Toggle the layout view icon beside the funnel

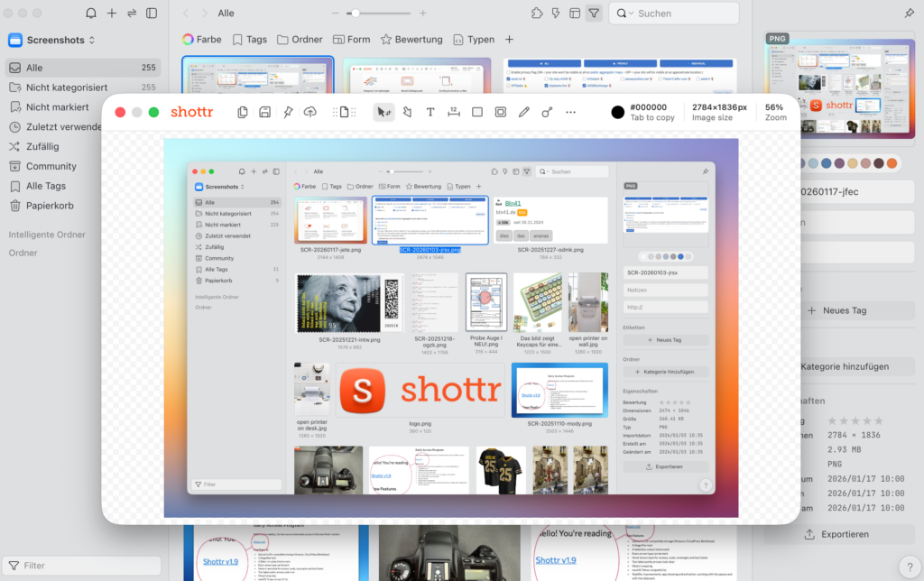[574, 13]
